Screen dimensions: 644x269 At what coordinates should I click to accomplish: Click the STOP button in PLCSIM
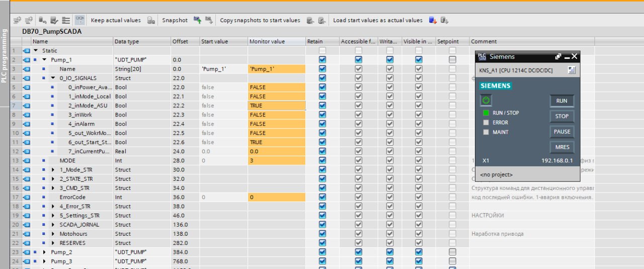561,116
